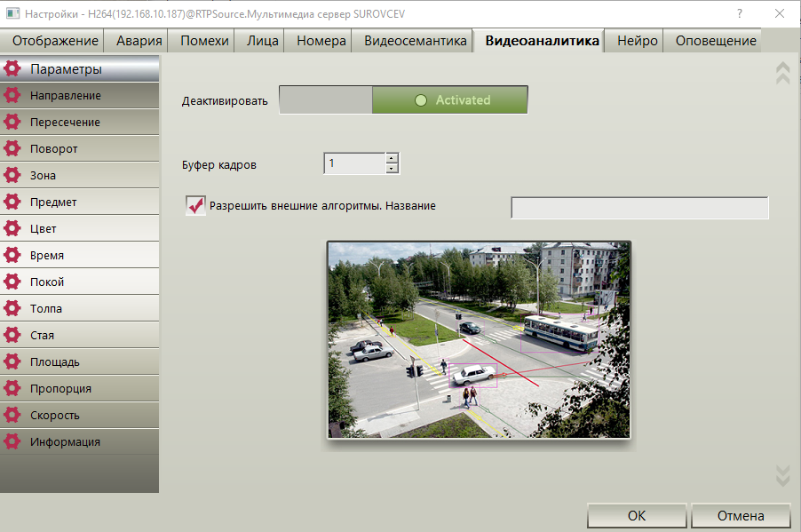Click the help question mark in title bar

[x=739, y=13]
